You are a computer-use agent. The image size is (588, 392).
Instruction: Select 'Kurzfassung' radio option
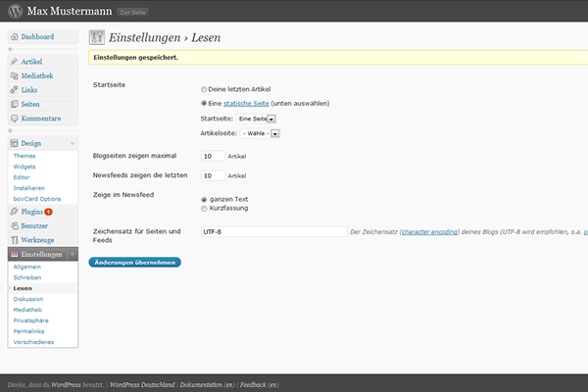pos(204,208)
